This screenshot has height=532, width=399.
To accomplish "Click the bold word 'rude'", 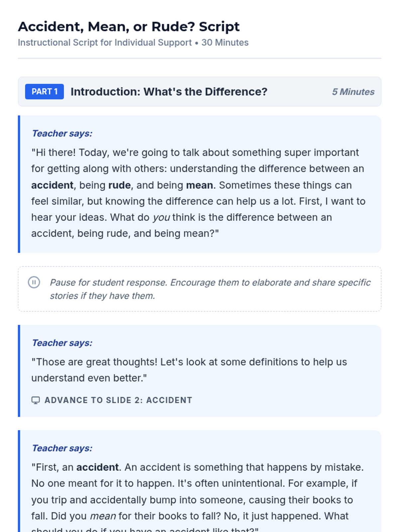I will [119, 185].
